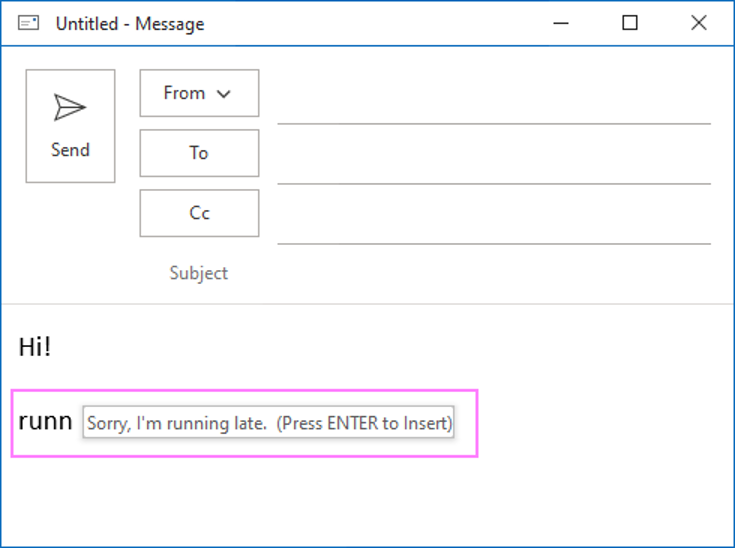
Task: Click the 'Untitled - Message' window title
Action: click(x=130, y=24)
